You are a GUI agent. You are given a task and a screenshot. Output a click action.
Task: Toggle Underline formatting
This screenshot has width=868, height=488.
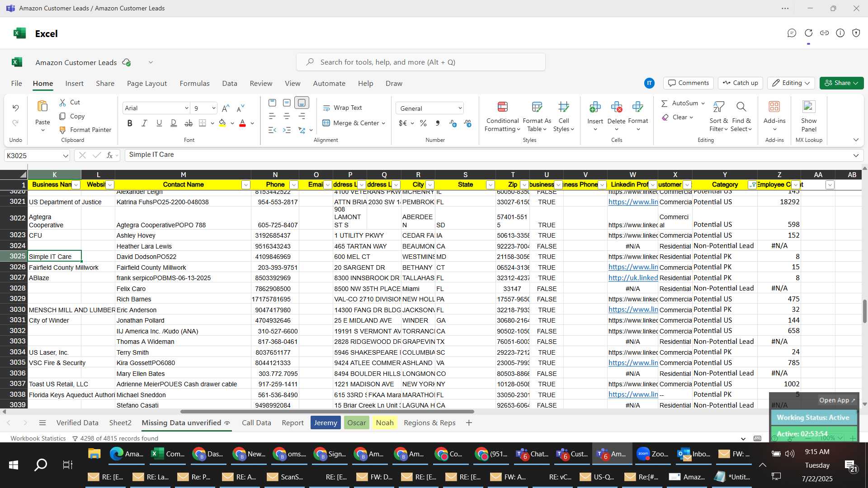coord(159,123)
